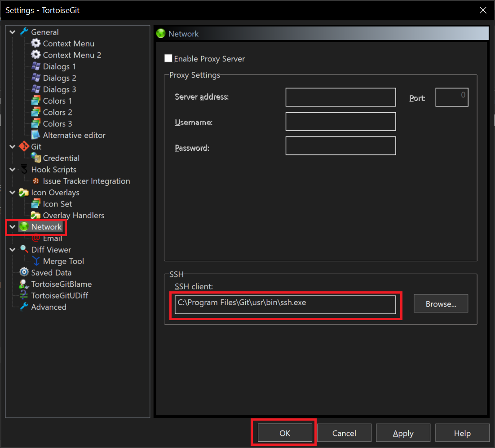The height and width of the screenshot is (448, 495).
Task: Click the Hook Scripts hook icon
Action: [x=24, y=169]
